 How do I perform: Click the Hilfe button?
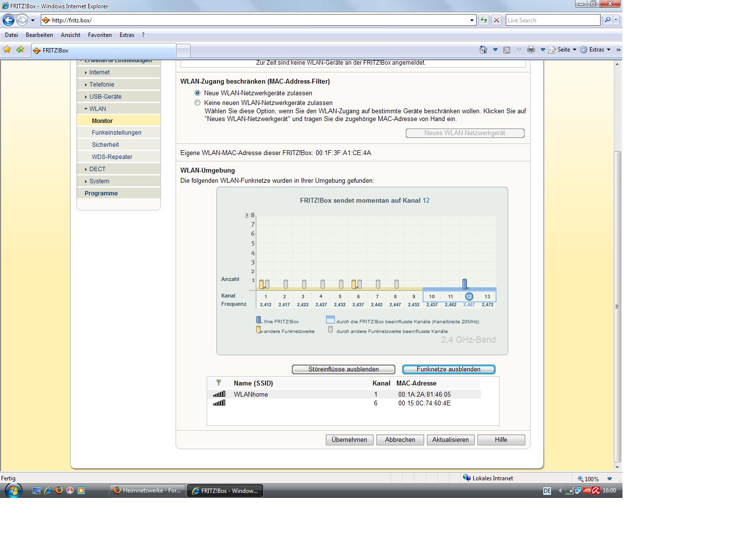[501, 440]
